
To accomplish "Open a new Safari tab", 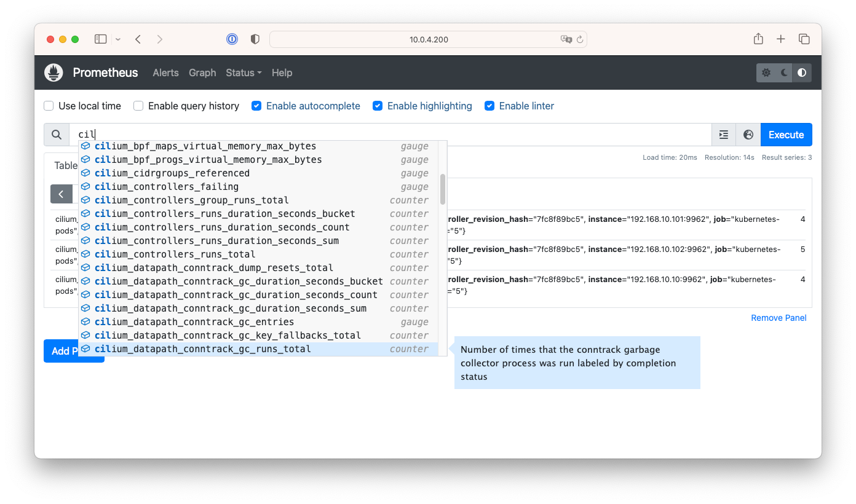I will 781,39.
